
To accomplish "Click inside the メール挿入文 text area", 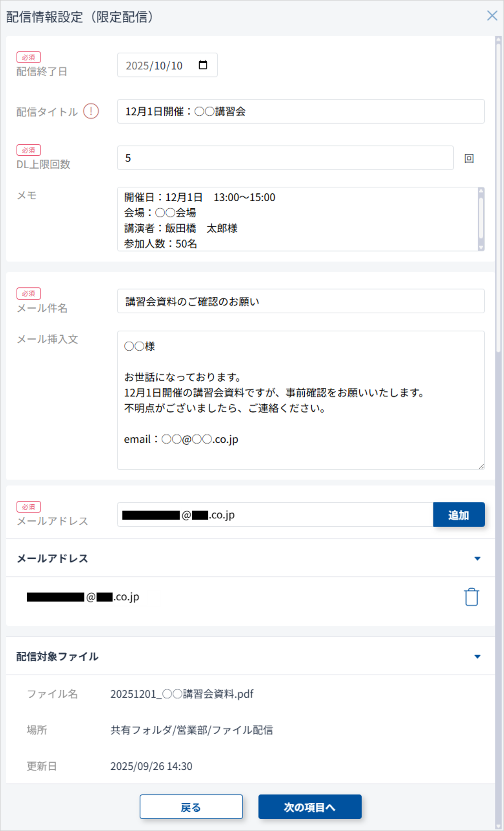I will (x=301, y=400).
